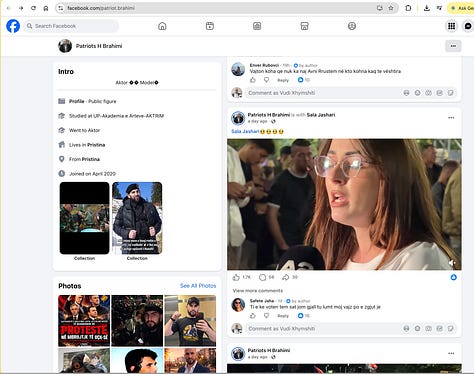The image size is (474, 374).
Task: Like Safete Jaha's comment
Action: click(x=253, y=316)
